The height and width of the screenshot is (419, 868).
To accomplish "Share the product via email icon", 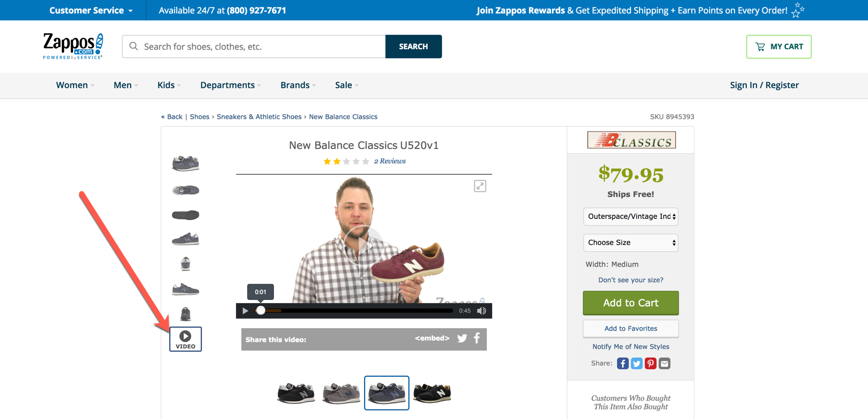I will pos(664,363).
